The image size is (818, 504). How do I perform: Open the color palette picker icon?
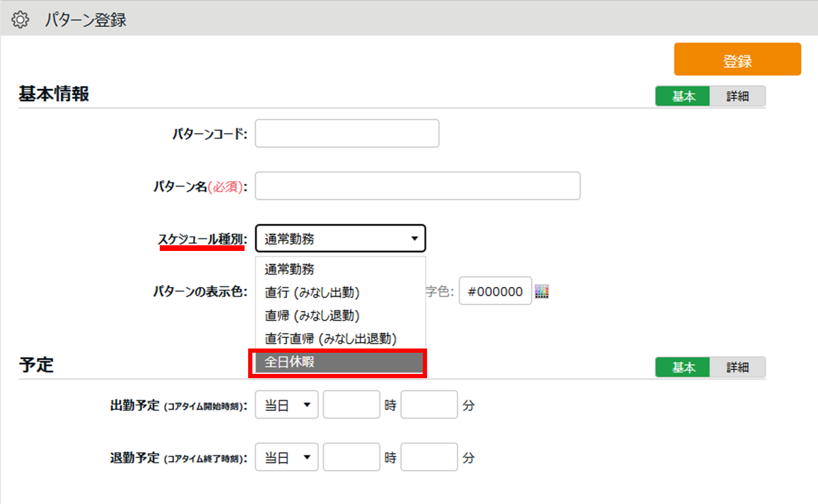point(542,291)
